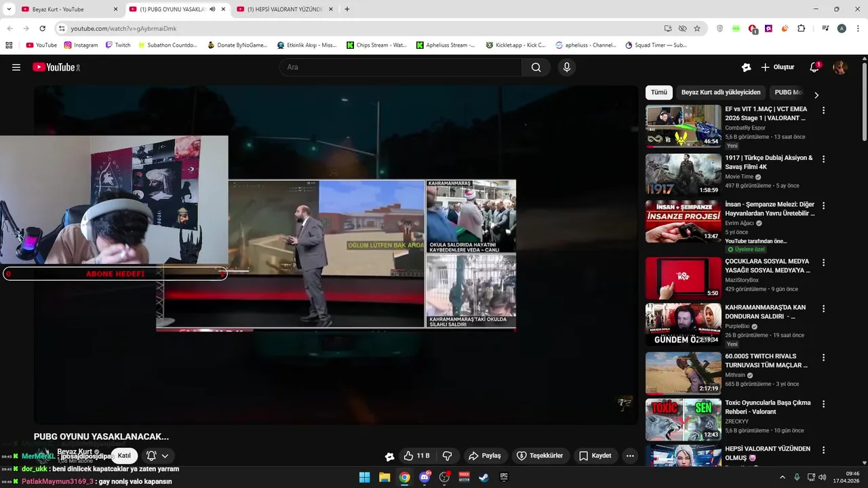
Task: Open Chrome profile A avatar
Action: 842,28
